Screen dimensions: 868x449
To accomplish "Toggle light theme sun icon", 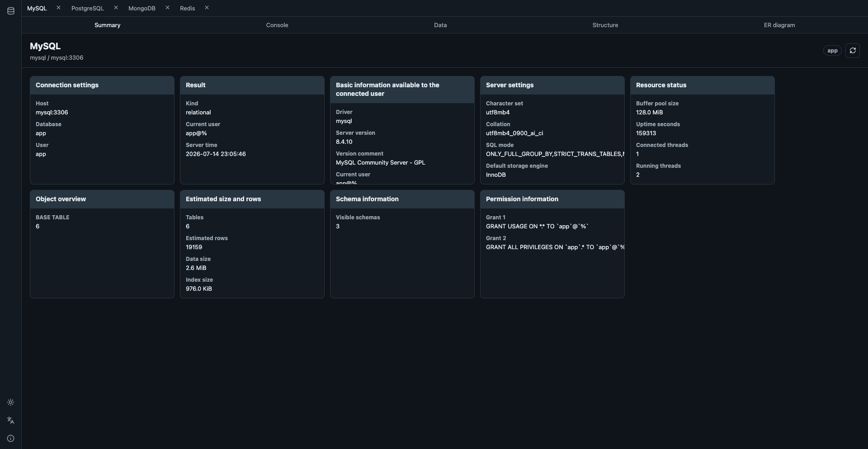I will (x=11, y=402).
